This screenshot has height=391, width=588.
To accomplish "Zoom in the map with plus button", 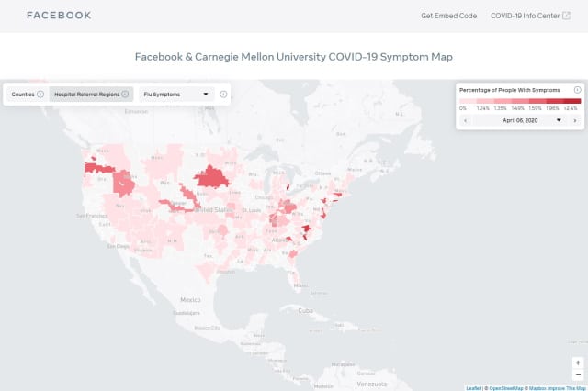I will [577, 363].
